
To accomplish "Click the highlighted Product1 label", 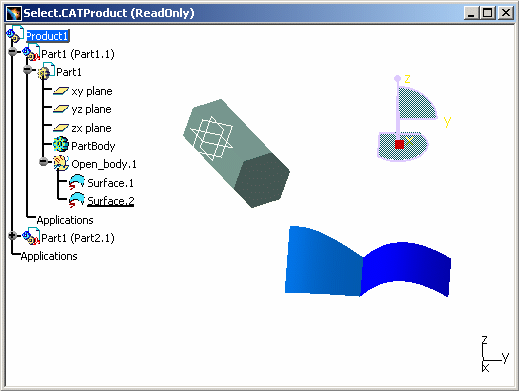I will coord(47,36).
